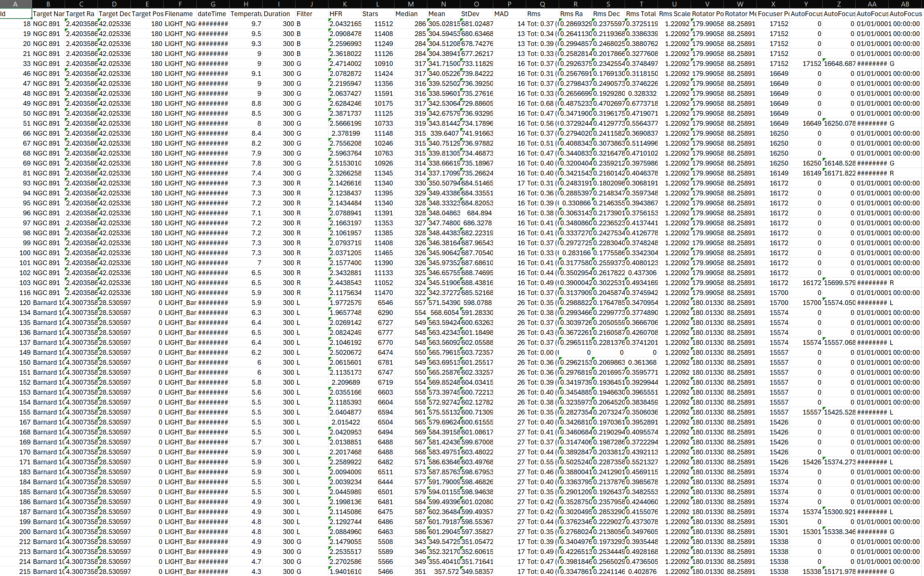Click the 'HFR' header cell
This screenshot has height=576, width=924.
(x=345, y=14)
